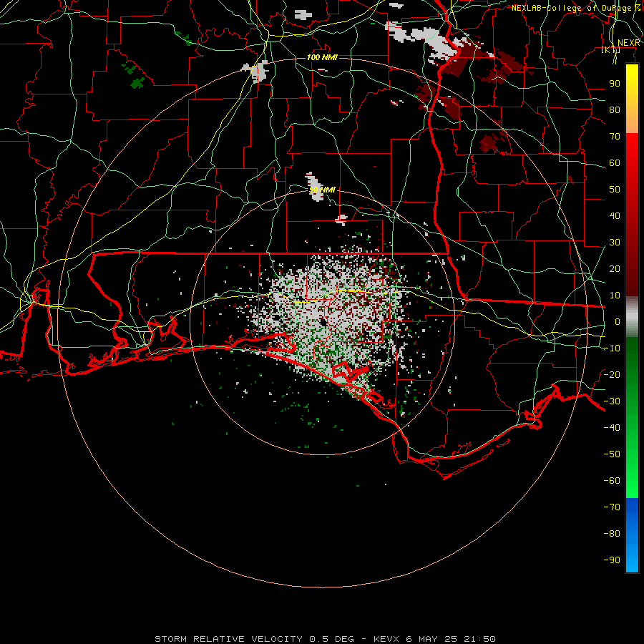This screenshot has width=644, height=644.
Task: Pick the blue segment at color bar bottom
Action: [x=632, y=535]
